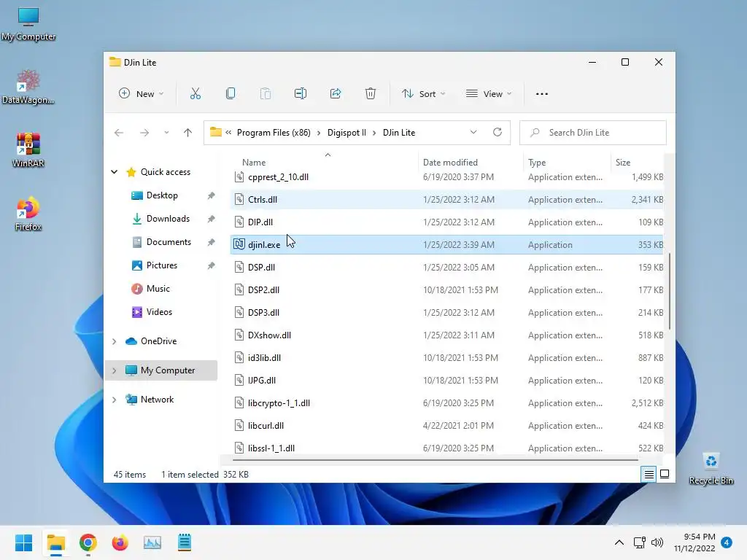Click Digispot II breadcrumb
Viewport: 747px width, 560px height.
point(347,133)
